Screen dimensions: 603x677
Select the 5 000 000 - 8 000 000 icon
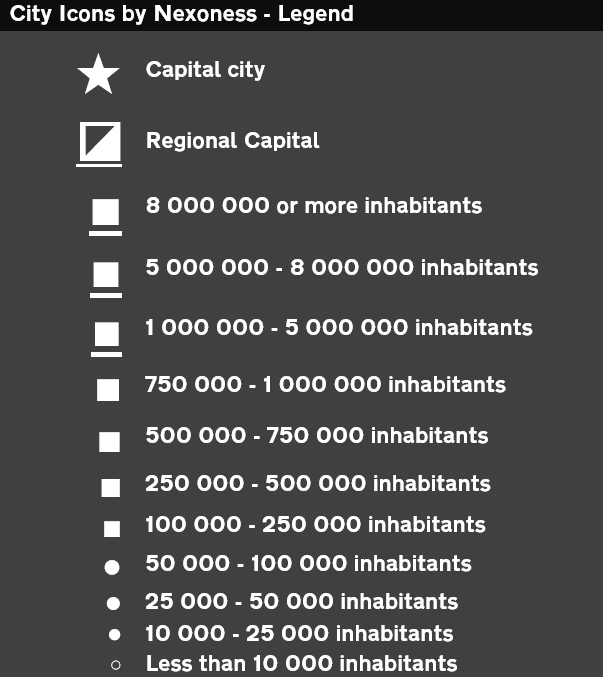click(x=106, y=279)
